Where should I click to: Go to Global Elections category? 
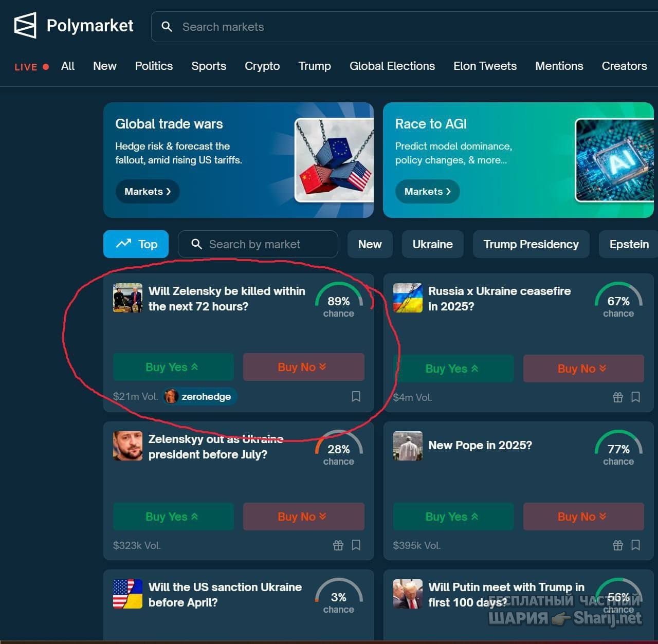(392, 66)
